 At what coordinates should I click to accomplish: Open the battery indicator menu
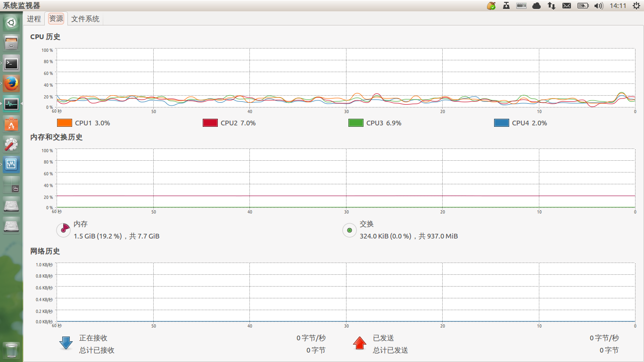click(583, 6)
